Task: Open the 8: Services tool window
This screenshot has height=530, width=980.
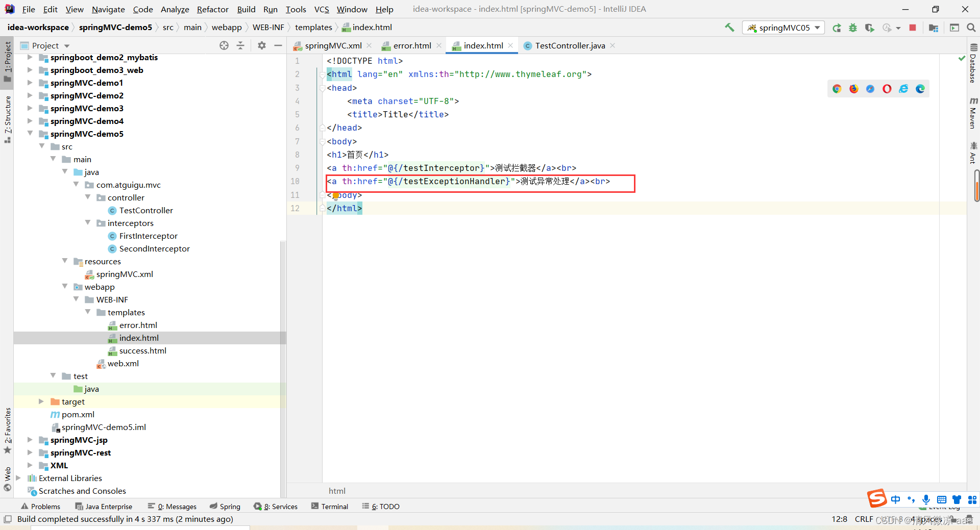Action: [x=276, y=507]
